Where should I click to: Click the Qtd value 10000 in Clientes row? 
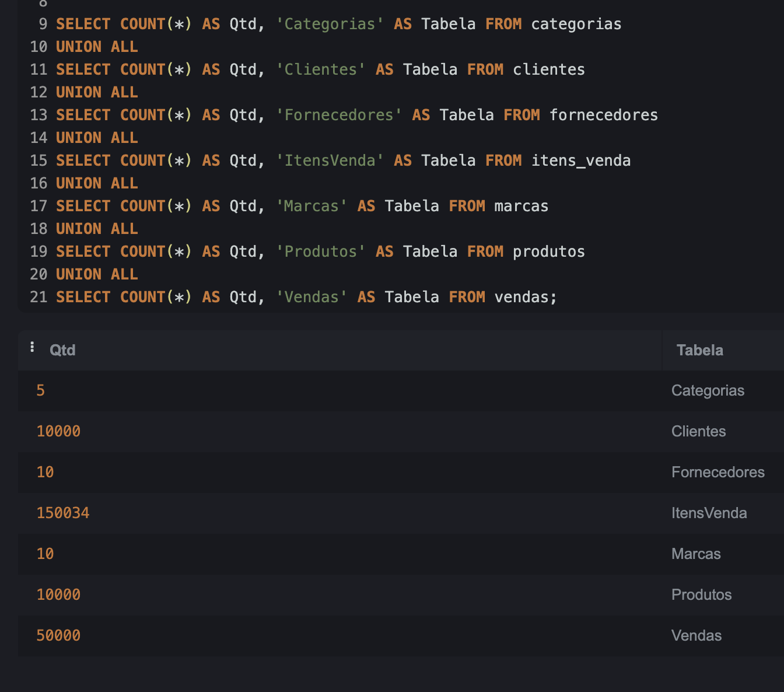[x=58, y=431]
